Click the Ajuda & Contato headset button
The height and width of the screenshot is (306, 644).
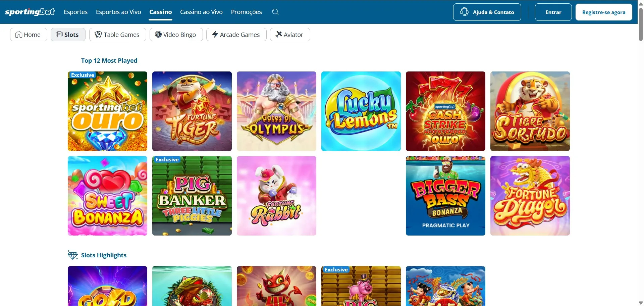pyautogui.click(x=487, y=12)
